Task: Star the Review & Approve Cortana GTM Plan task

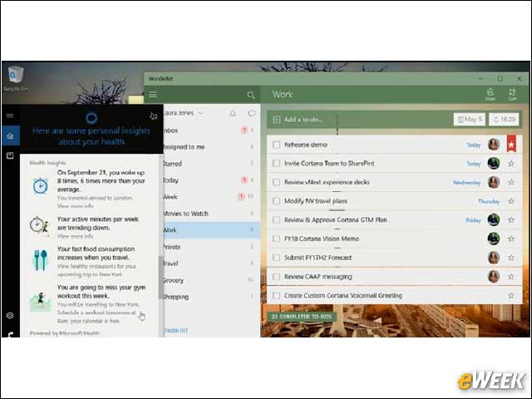Action: pyautogui.click(x=511, y=219)
